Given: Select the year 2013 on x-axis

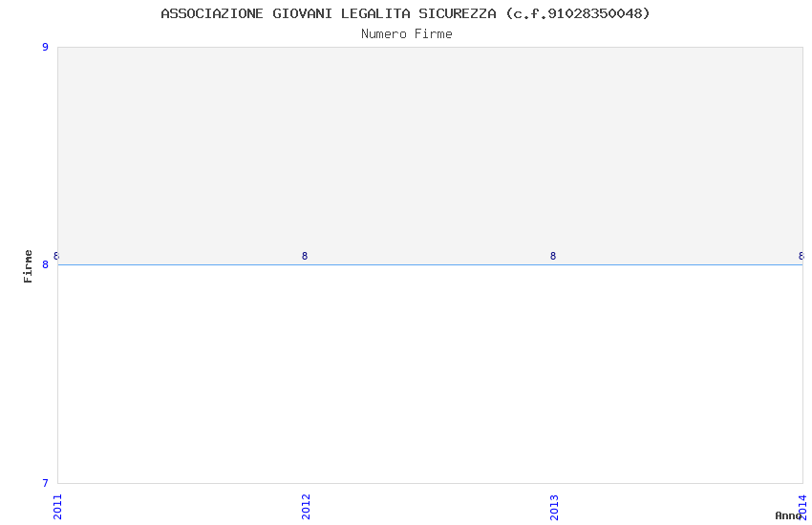Looking at the screenshot, I should pos(554,507).
